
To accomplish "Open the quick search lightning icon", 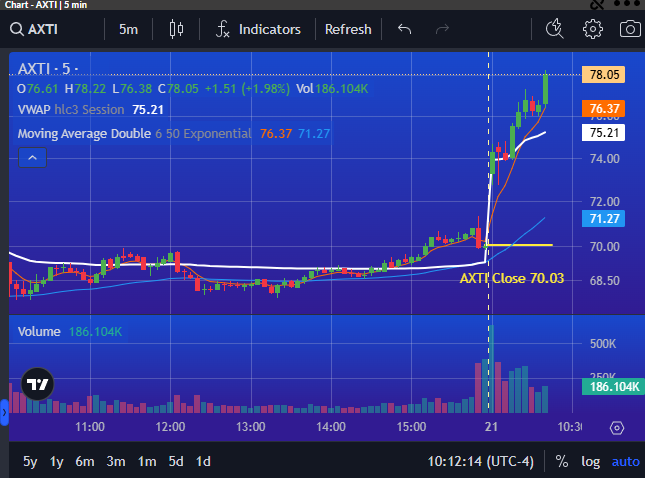I will [554, 29].
